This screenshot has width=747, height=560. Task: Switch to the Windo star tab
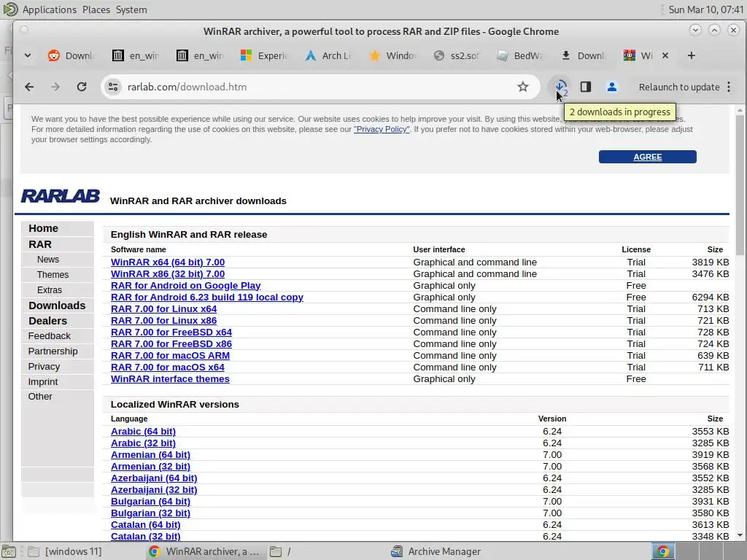[x=392, y=55]
